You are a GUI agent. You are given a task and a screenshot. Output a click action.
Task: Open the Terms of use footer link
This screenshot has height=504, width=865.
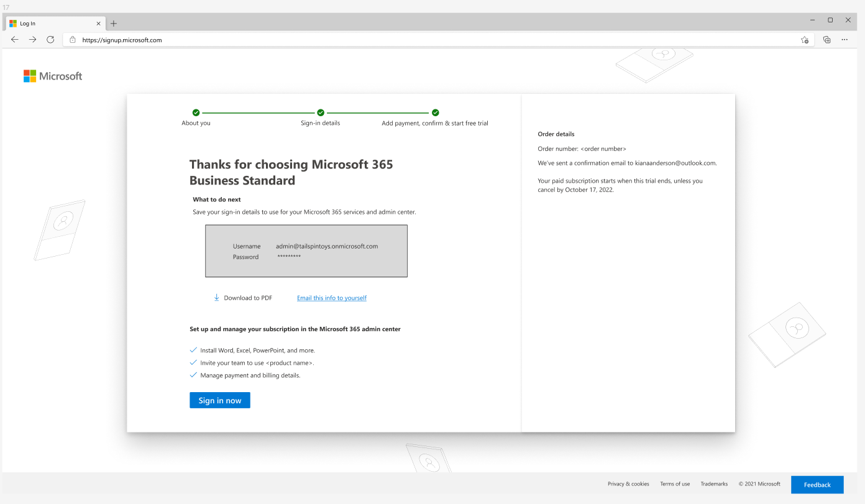[x=675, y=484]
